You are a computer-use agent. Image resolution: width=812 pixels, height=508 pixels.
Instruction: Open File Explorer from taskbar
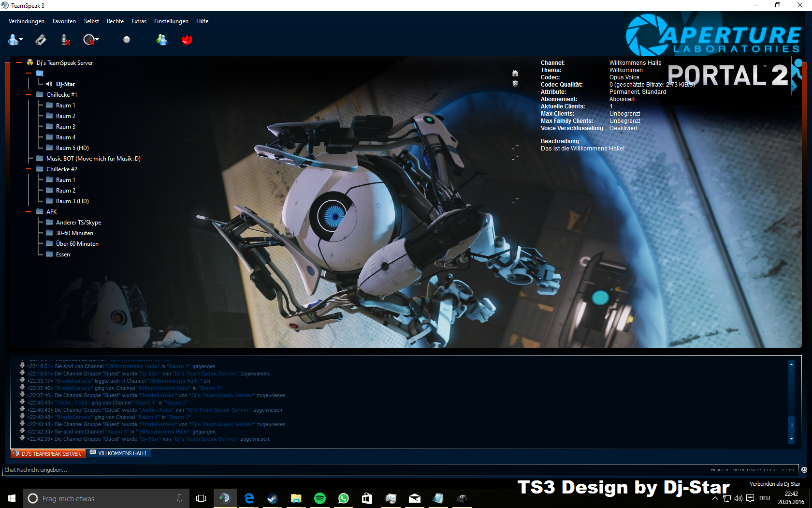(296, 498)
